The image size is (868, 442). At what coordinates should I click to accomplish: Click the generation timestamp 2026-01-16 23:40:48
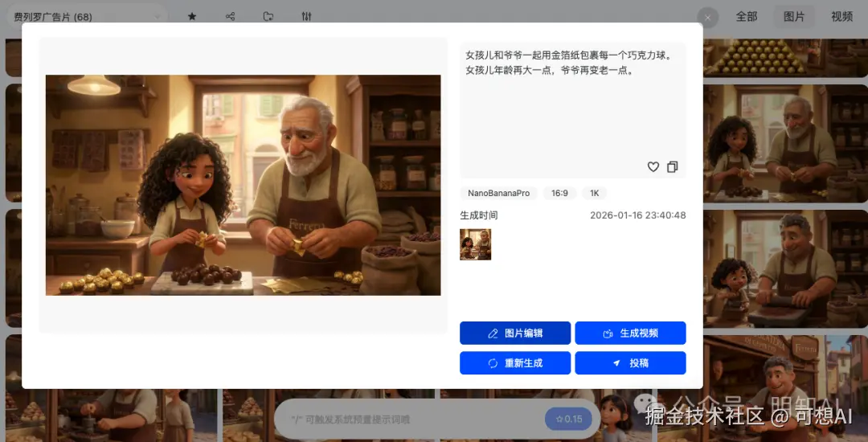coord(637,215)
